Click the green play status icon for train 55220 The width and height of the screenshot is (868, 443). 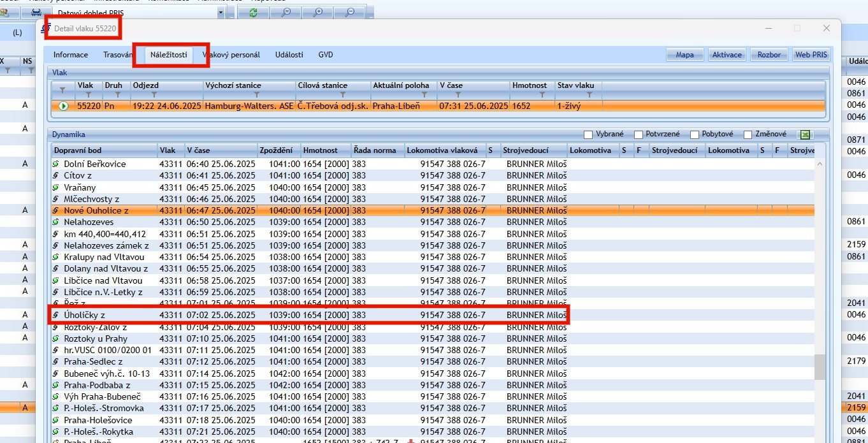pyautogui.click(x=63, y=106)
